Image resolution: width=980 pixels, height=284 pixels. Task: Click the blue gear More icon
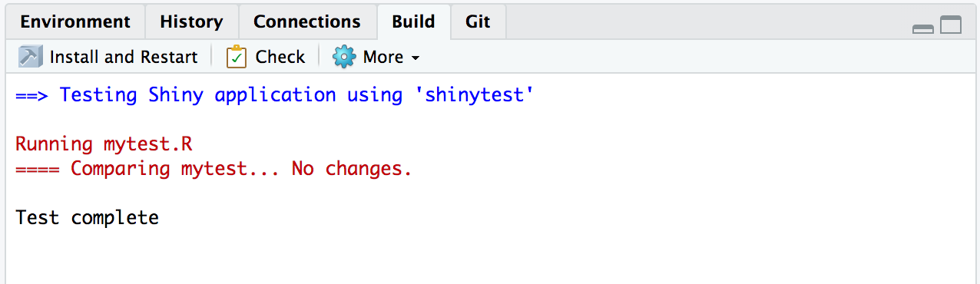344,57
